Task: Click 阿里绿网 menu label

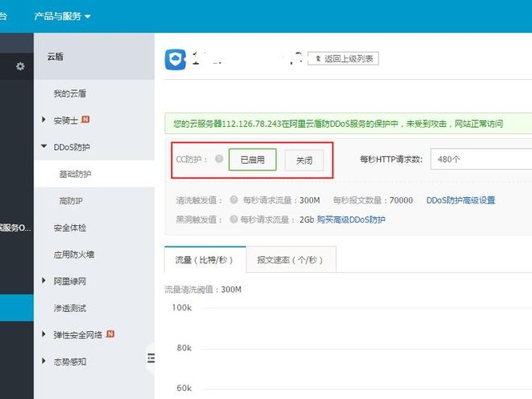Action: [x=69, y=281]
